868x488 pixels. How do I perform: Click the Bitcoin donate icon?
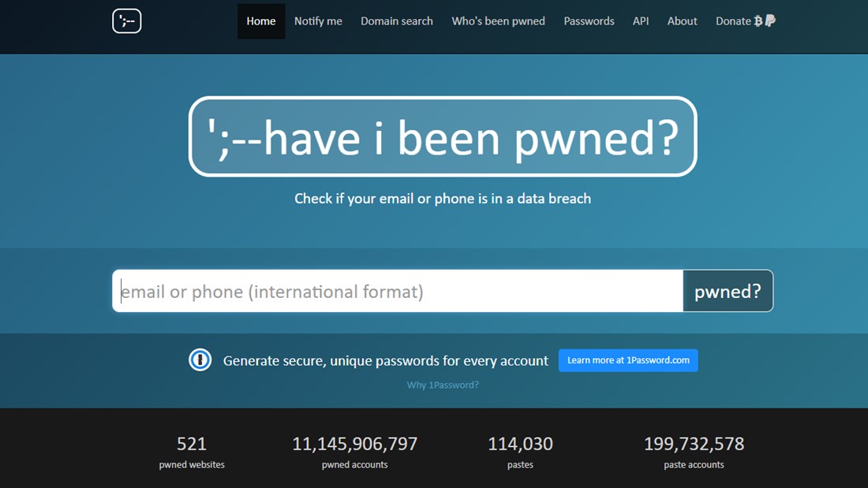[758, 21]
